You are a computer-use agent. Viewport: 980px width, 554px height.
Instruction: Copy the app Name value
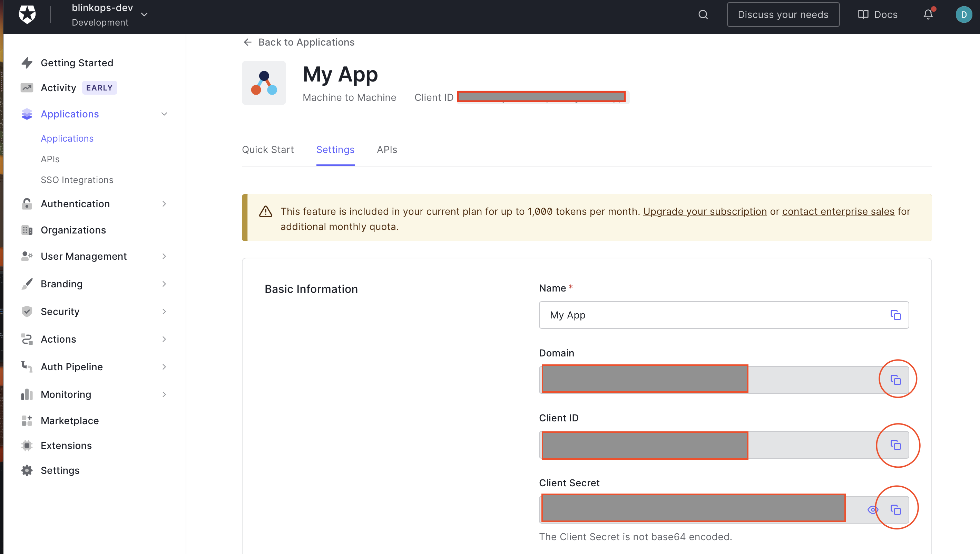tap(895, 315)
